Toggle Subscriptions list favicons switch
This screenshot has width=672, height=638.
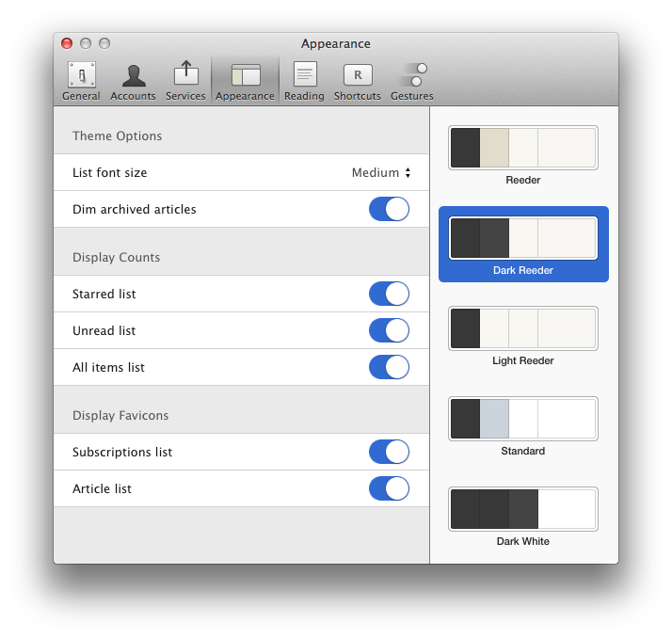pos(389,452)
